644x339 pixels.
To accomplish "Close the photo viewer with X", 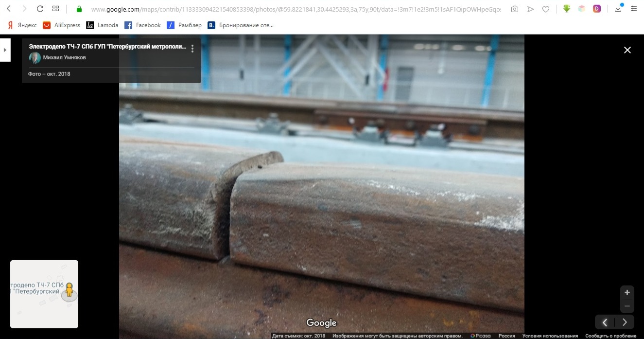I will [627, 50].
